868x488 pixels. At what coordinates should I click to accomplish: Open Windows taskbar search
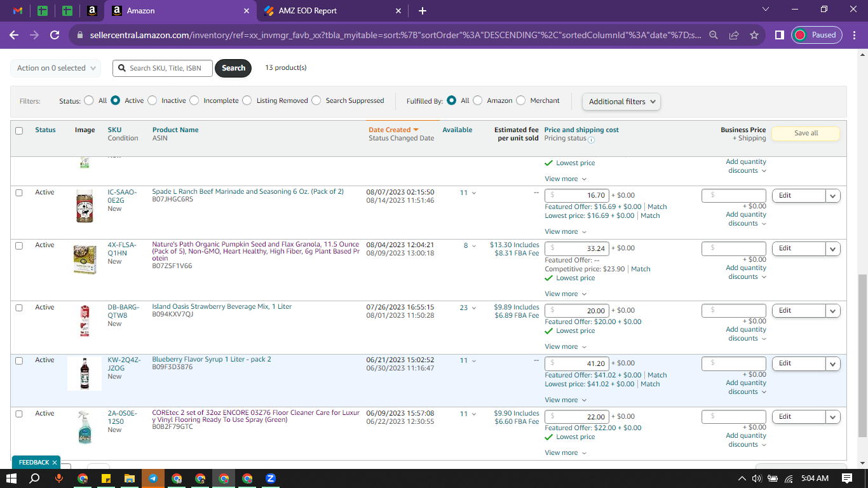point(35,478)
